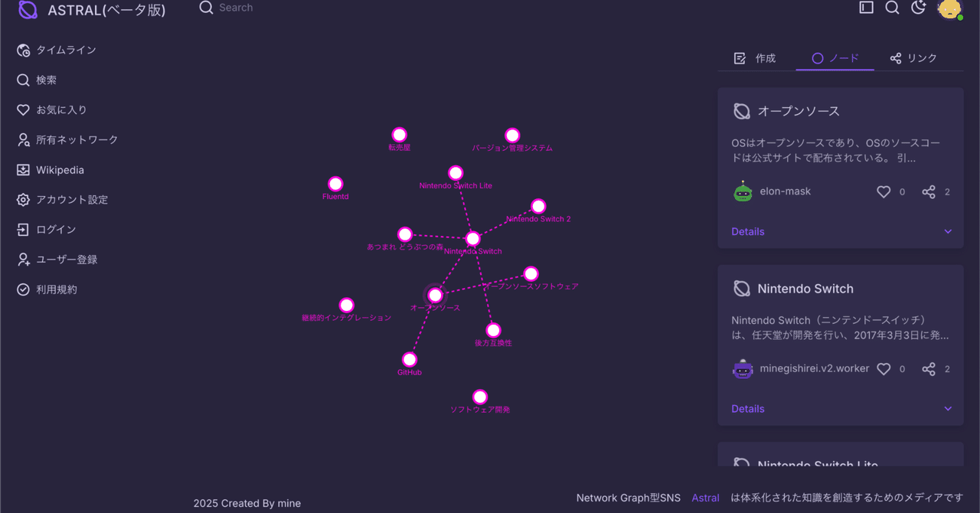Click ユーザー登録 in sidebar
The image size is (980, 513).
point(57,260)
